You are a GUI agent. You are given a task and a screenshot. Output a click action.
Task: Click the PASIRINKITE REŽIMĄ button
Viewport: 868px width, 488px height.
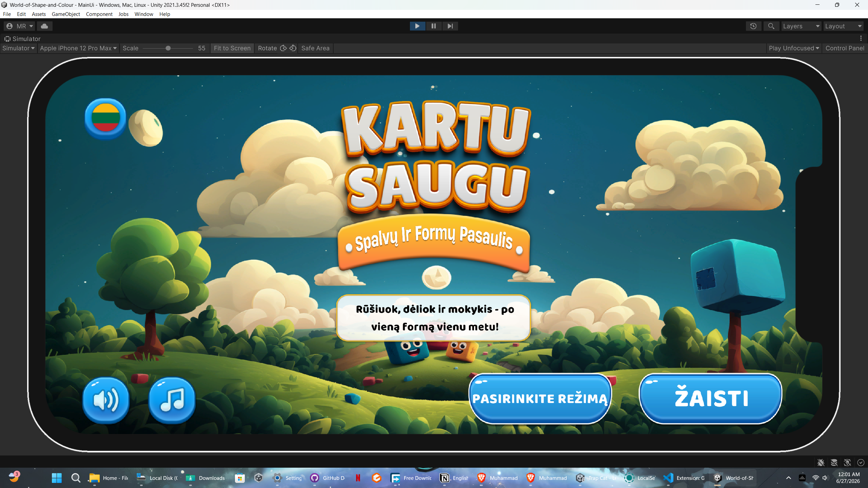[x=540, y=399]
